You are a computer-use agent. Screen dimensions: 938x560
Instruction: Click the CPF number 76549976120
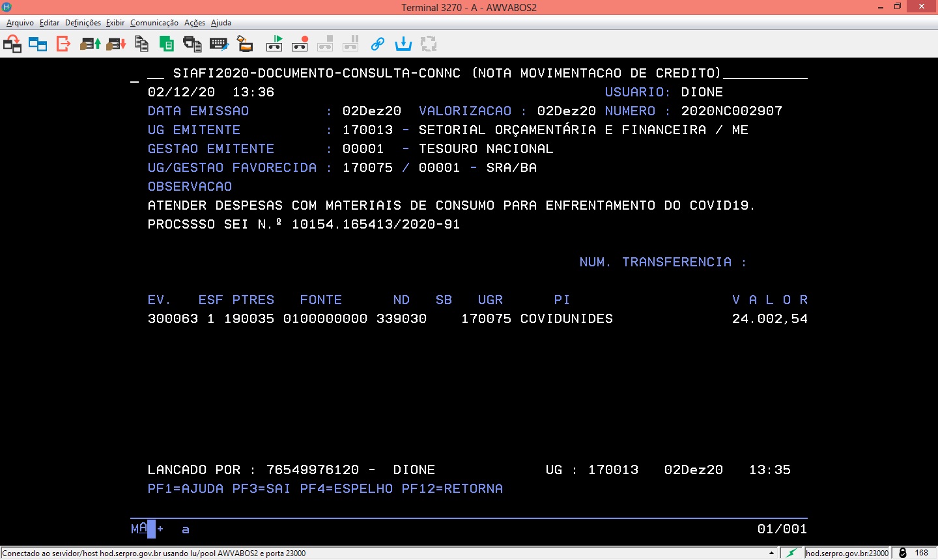tap(313, 469)
